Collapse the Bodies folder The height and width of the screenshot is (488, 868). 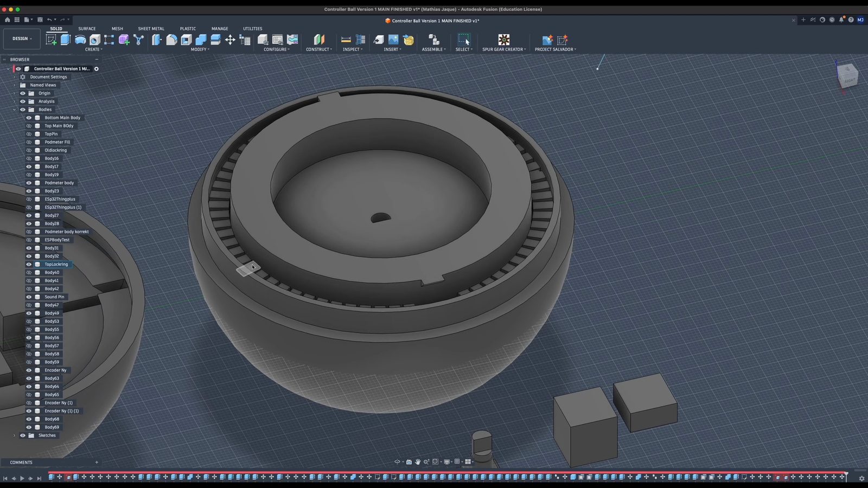pos(15,110)
